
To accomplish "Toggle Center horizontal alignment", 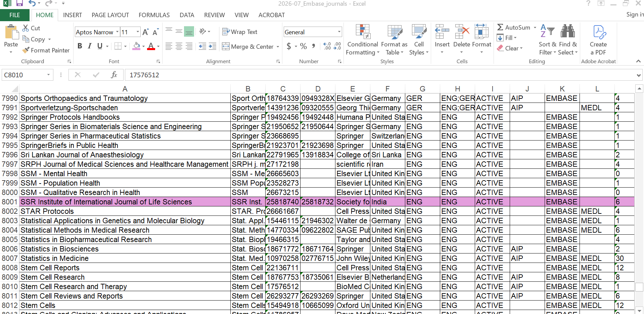I will point(179,46).
